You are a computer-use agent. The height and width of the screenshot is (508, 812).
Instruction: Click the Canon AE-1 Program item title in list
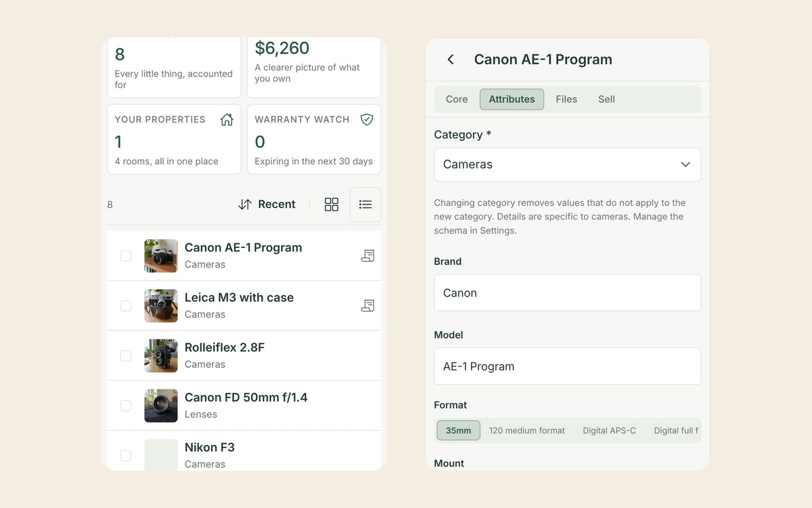point(244,247)
